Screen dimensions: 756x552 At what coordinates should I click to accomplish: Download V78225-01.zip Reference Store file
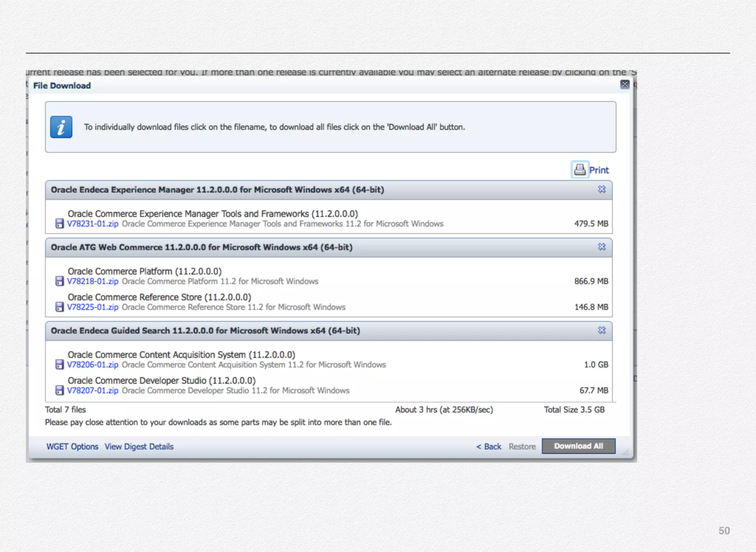[x=93, y=307]
